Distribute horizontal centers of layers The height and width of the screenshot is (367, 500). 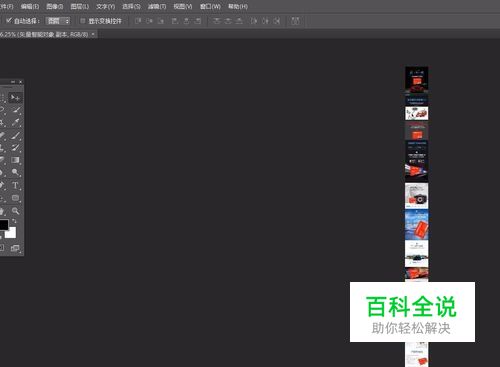pos(265,21)
